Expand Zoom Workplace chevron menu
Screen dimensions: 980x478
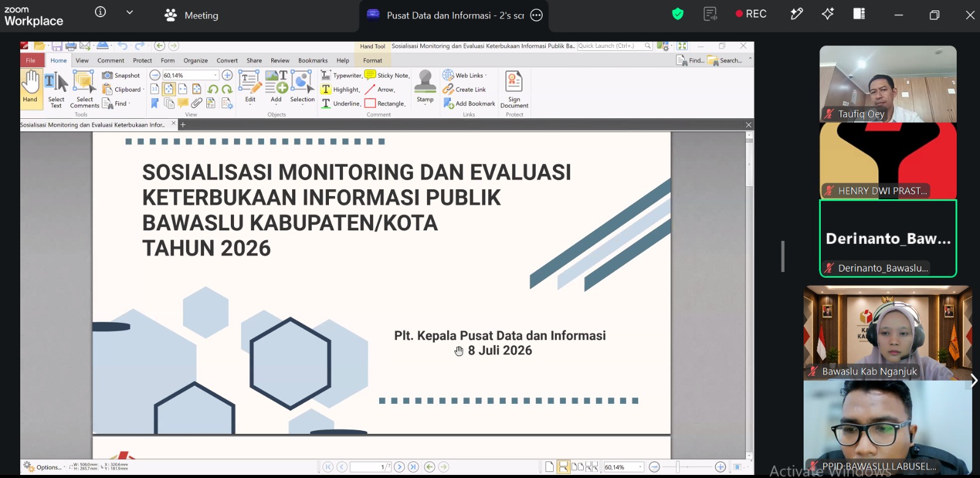[129, 12]
